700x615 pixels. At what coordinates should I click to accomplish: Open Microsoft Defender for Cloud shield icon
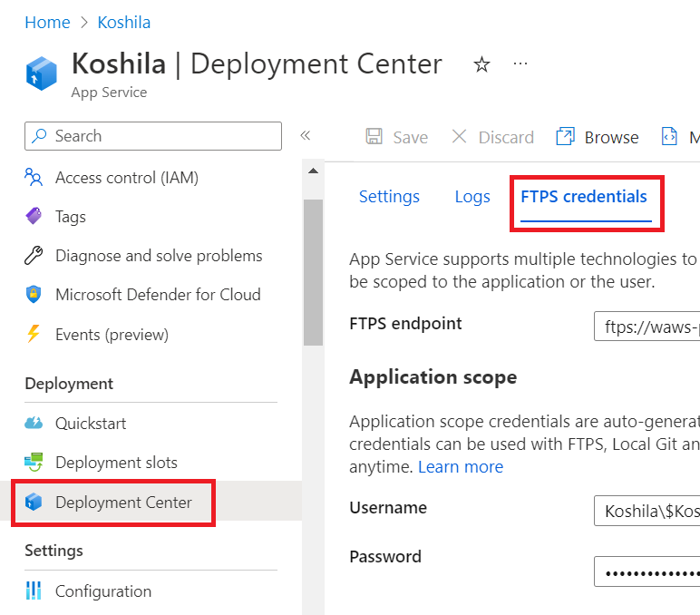point(34,294)
